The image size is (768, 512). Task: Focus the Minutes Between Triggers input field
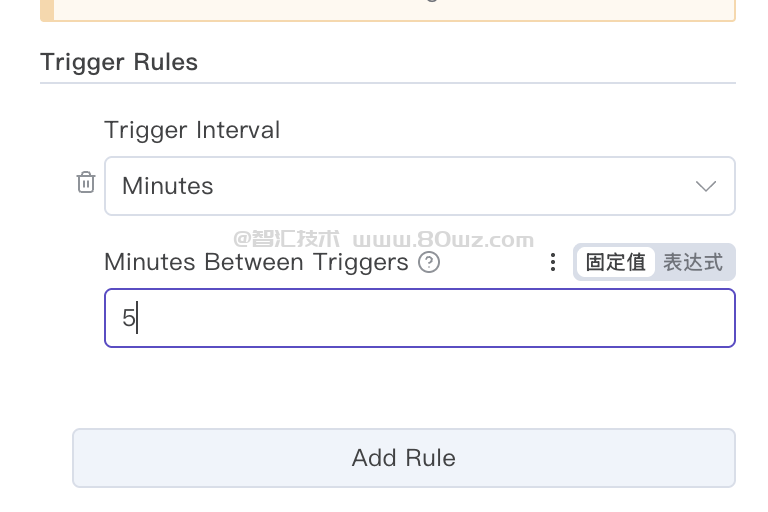[x=419, y=318]
